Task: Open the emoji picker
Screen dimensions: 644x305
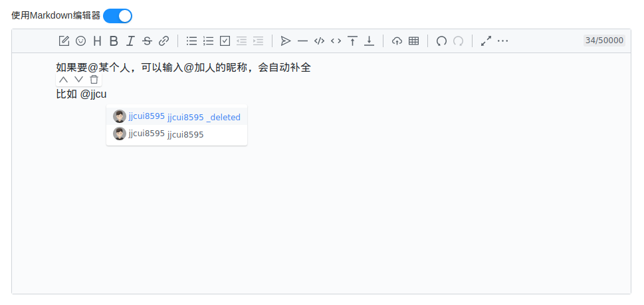Action: (80, 41)
